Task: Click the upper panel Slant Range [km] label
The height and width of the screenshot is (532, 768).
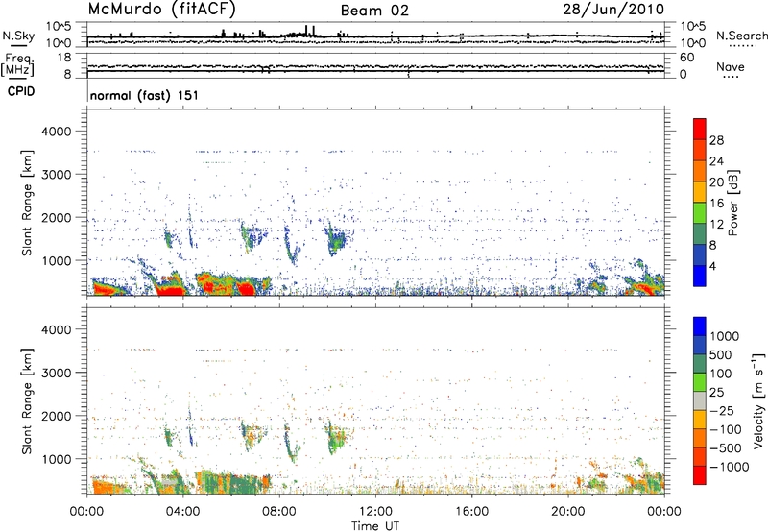Action: click(27, 203)
